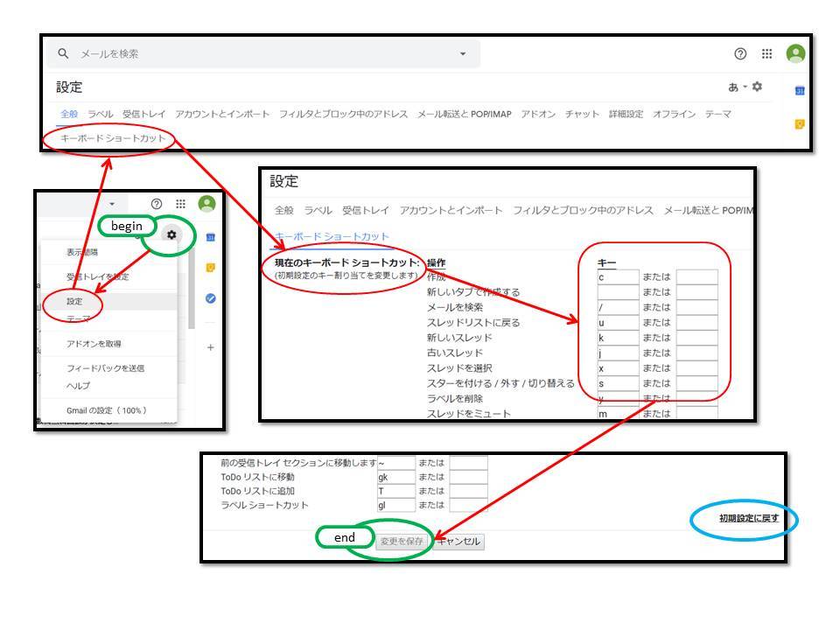This screenshot has height=630, width=840.
Task: Click the star toggle key field containing s
Action: tap(619, 383)
